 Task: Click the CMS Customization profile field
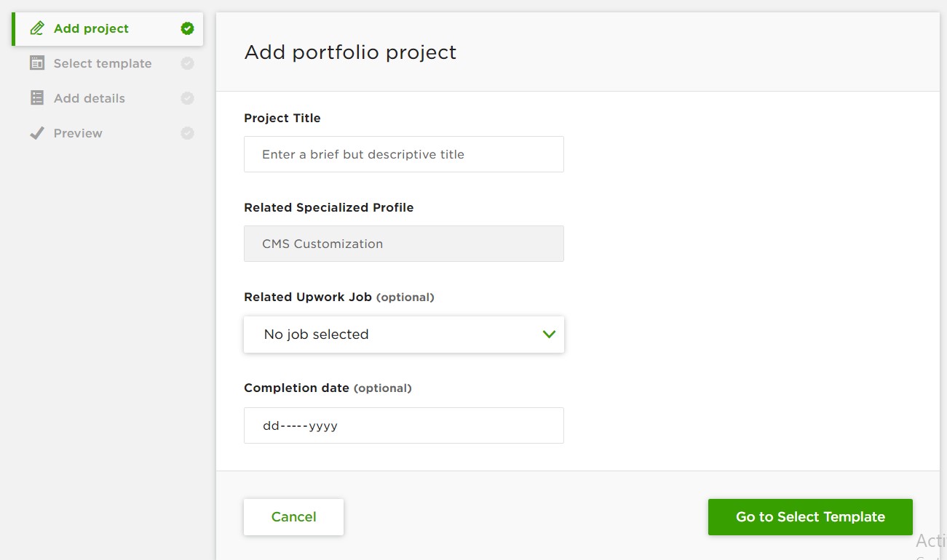pos(403,244)
